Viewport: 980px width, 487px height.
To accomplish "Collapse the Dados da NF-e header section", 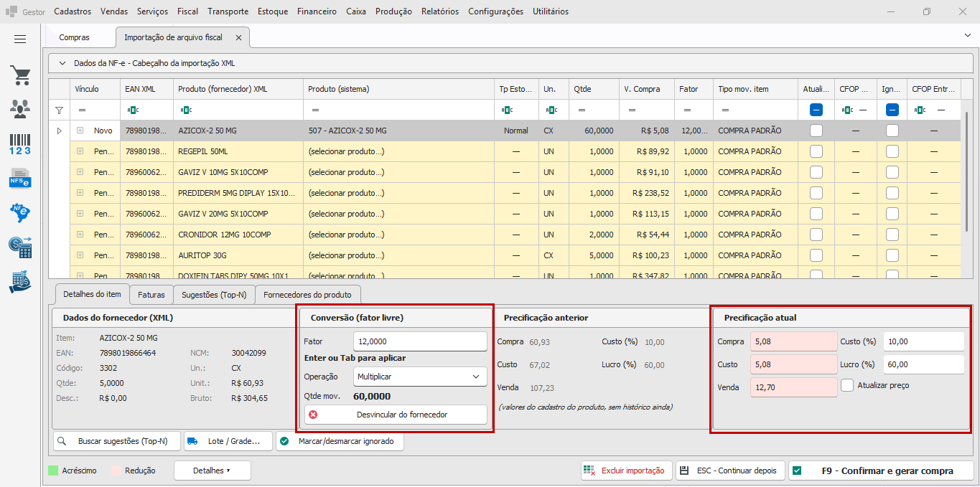I will point(62,63).
